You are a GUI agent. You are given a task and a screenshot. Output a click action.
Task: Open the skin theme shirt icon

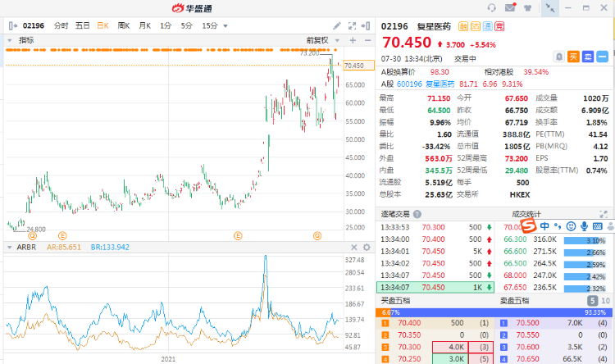click(527, 7)
